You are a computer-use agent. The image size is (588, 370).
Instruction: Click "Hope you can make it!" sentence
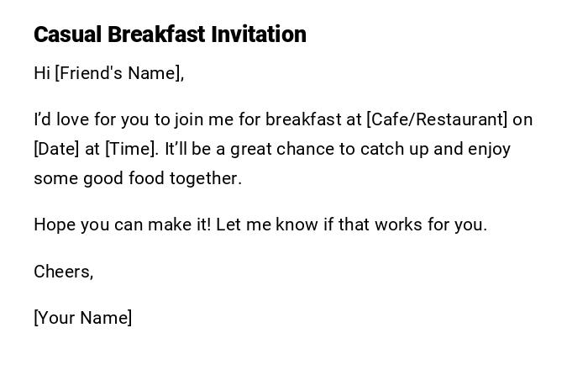tap(122, 225)
